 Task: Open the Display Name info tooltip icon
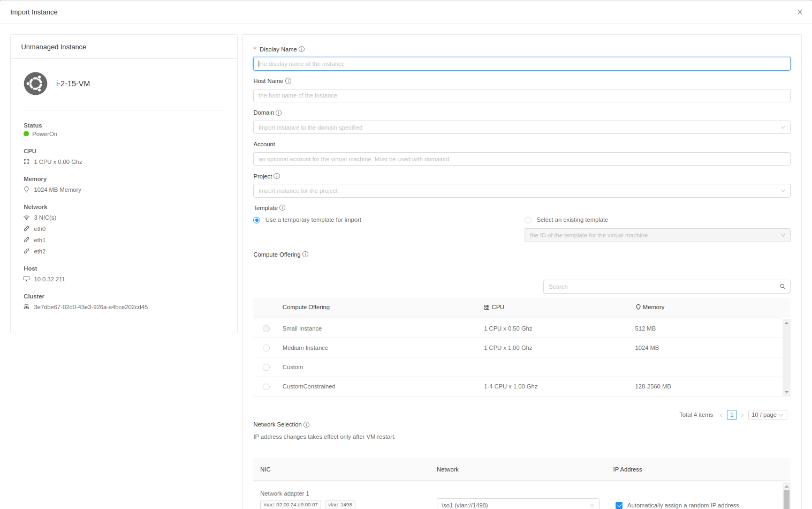click(x=301, y=49)
